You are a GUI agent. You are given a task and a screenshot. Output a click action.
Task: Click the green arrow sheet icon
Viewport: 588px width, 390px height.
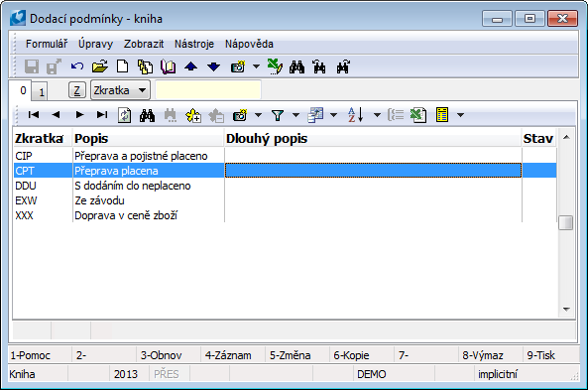[275, 66]
